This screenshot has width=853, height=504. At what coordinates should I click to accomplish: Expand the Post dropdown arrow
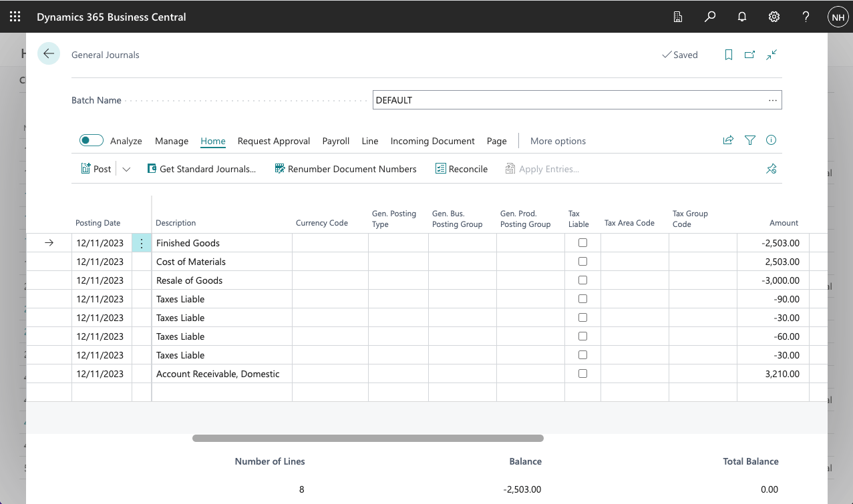126,169
